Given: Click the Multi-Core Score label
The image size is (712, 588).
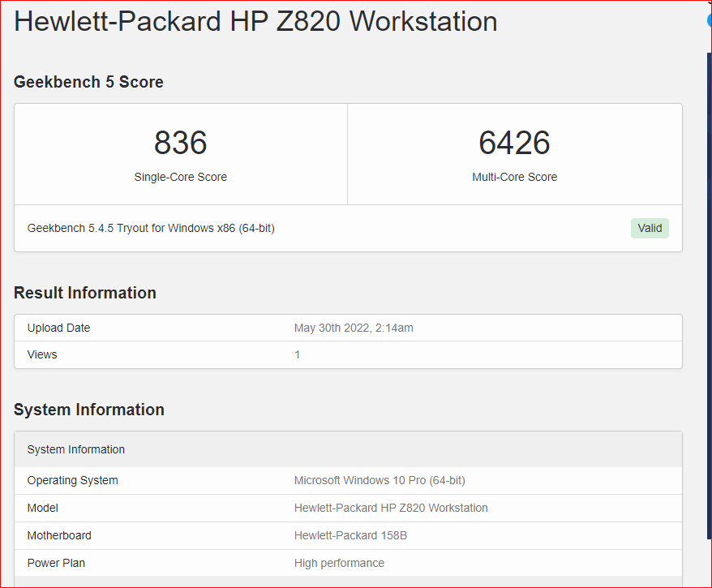Looking at the screenshot, I should 514,177.
